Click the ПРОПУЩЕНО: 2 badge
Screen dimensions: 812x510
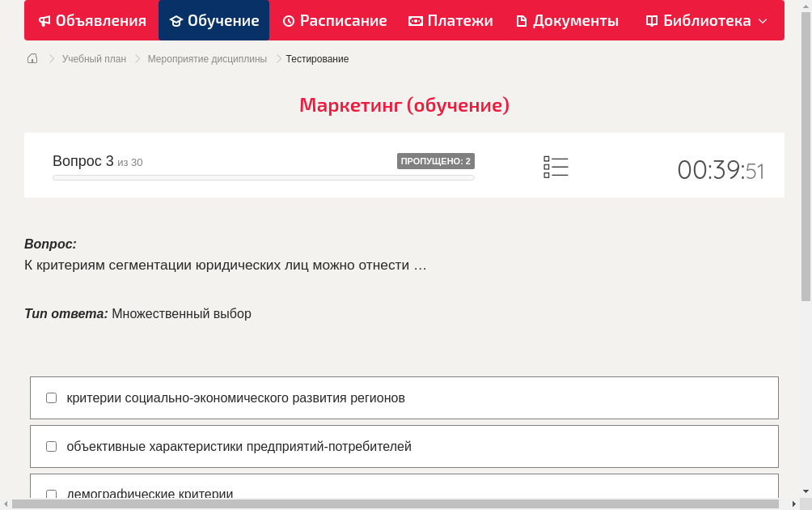tap(436, 160)
